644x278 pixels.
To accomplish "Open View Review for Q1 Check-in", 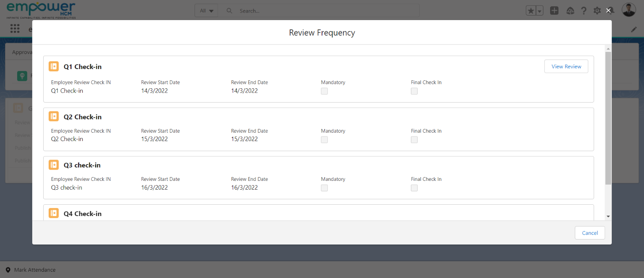I will pyautogui.click(x=566, y=66).
